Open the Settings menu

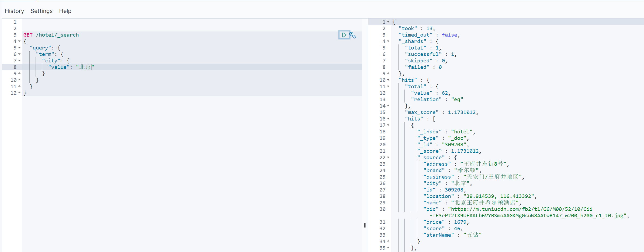coord(41,11)
